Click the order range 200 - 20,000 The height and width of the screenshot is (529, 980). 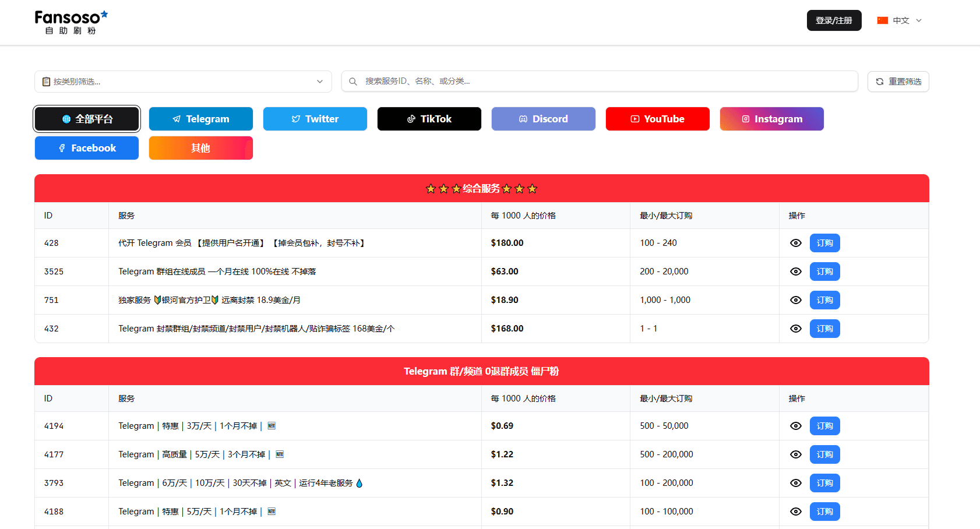[x=664, y=271]
